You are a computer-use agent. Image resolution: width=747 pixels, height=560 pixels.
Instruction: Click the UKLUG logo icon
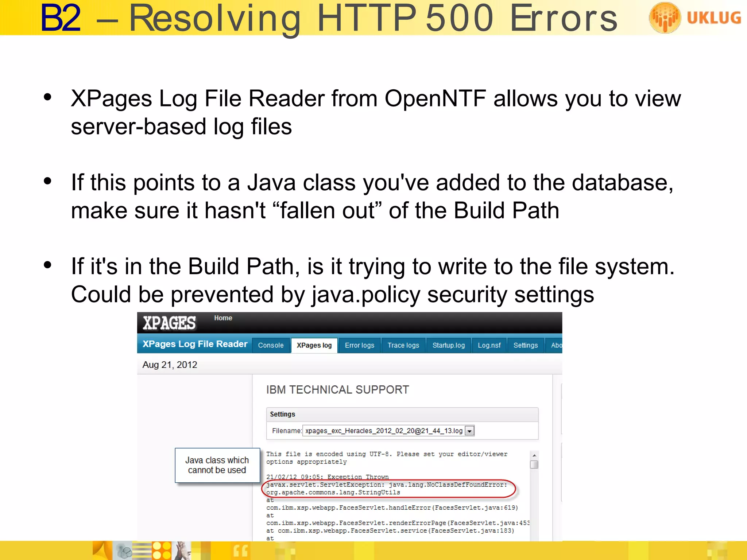coord(665,17)
